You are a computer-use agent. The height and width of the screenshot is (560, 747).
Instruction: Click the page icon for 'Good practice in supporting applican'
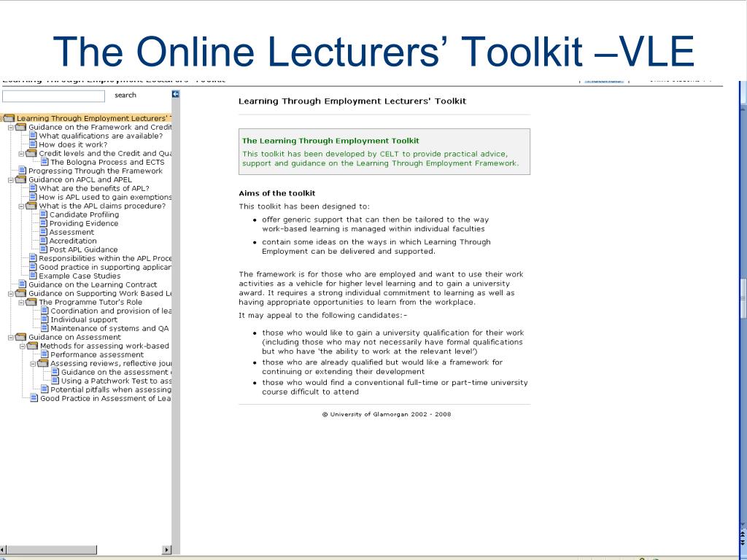click(33, 267)
